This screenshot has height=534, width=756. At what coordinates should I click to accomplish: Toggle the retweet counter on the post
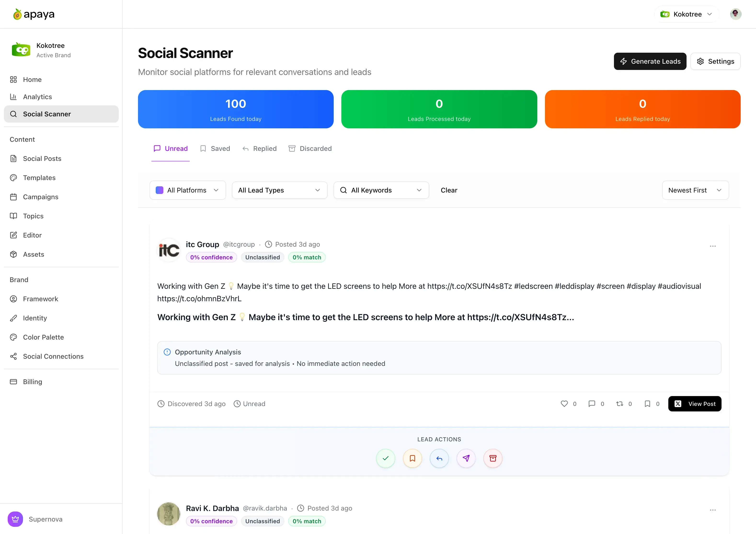[x=620, y=404]
